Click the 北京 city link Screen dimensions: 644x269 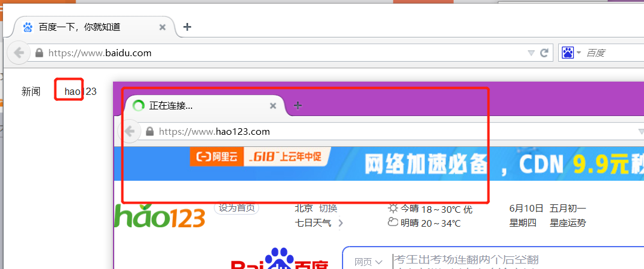tap(304, 209)
